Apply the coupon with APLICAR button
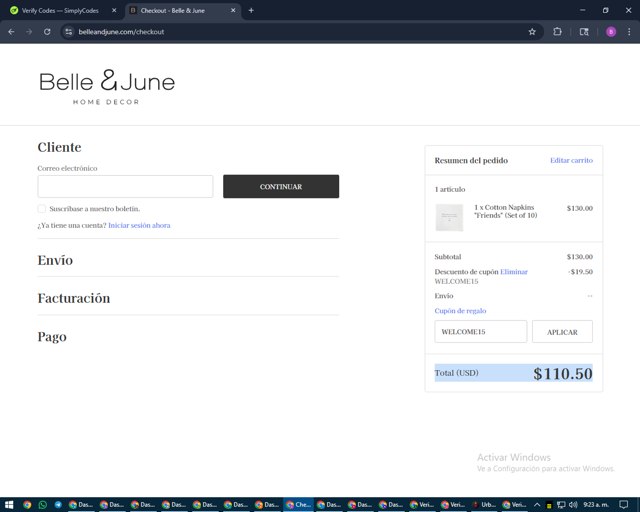Screen dimensions: 640x512 pyautogui.click(x=562, y=332)
